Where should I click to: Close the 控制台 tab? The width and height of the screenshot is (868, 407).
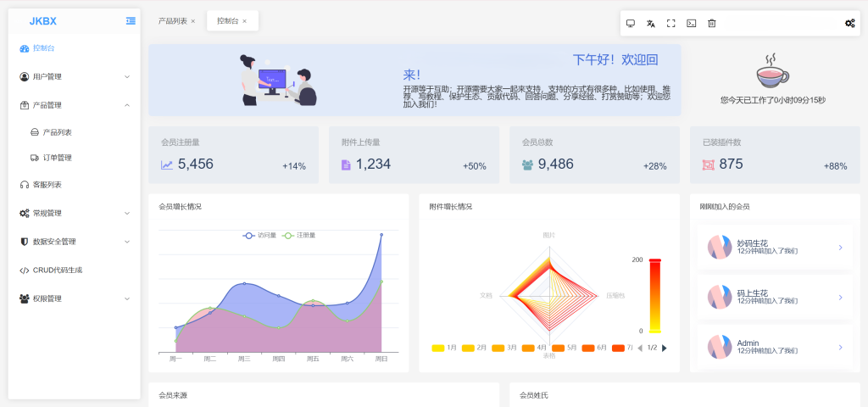[x=245, y=21]
